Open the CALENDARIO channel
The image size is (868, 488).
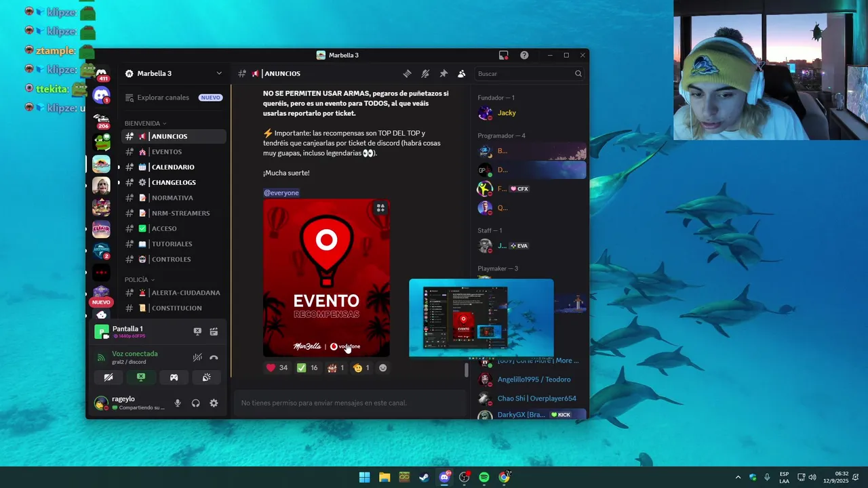[x=174, y=167]
